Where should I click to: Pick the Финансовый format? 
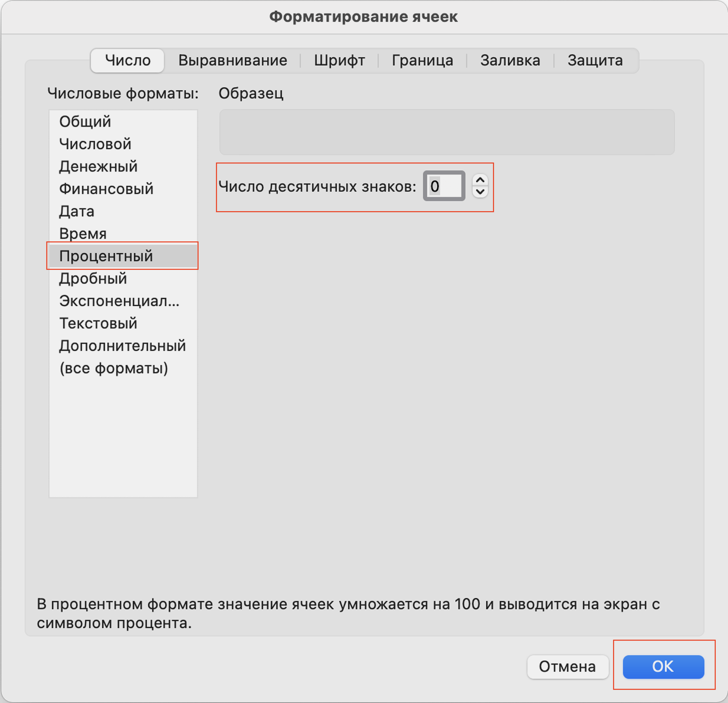(x=106, y=189)
